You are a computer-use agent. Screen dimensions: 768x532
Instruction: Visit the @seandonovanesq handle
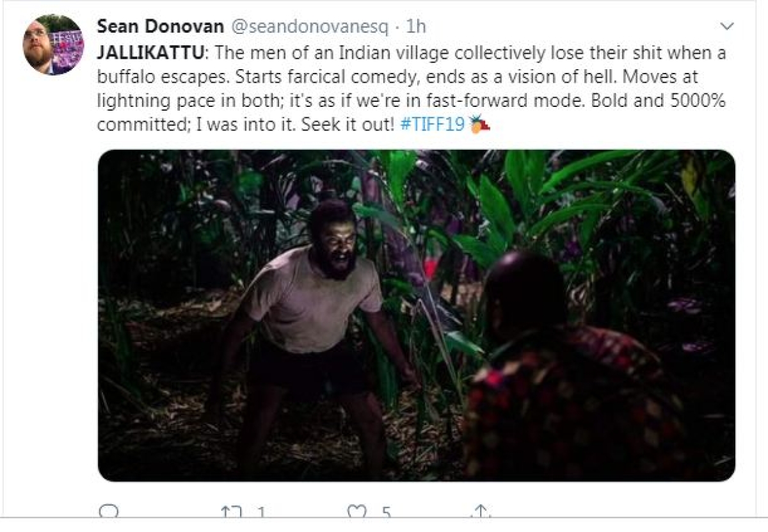[308, 26]
